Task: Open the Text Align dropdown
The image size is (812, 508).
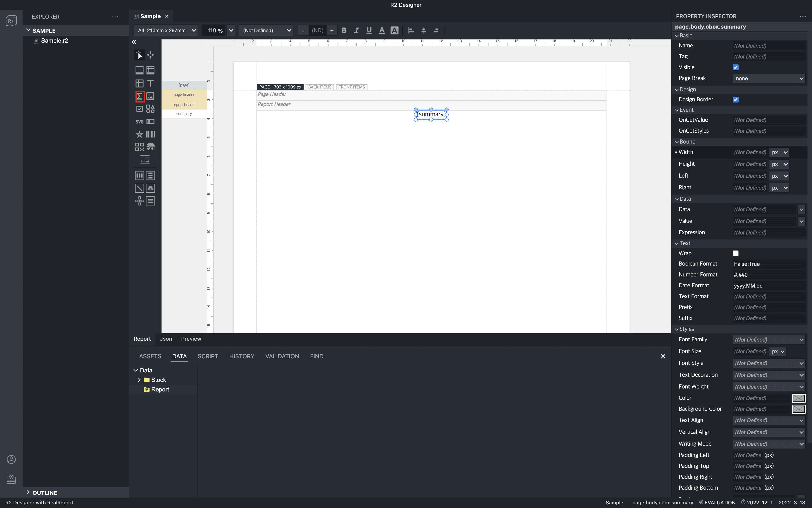Action: pos(769,420)
